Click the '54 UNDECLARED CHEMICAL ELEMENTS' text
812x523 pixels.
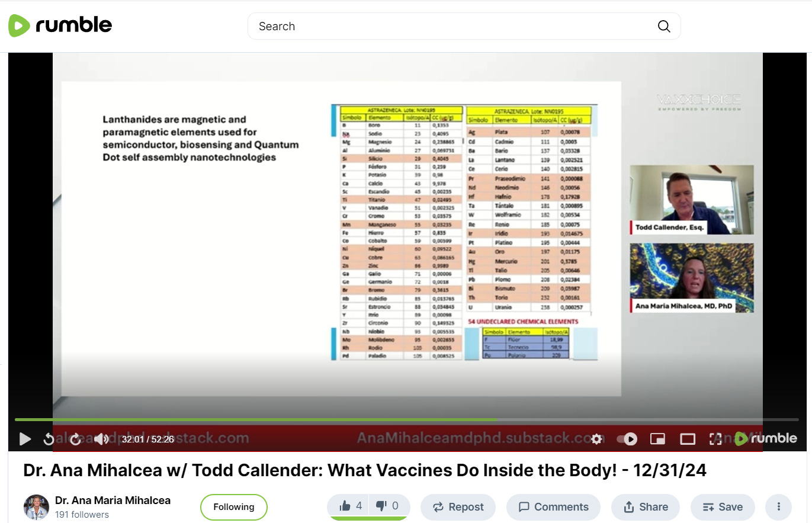523,322
